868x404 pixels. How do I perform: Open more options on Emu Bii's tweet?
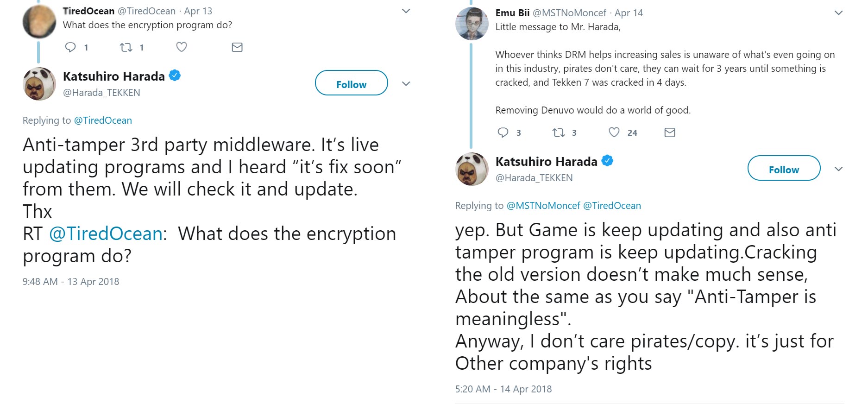tap(838, 13)
